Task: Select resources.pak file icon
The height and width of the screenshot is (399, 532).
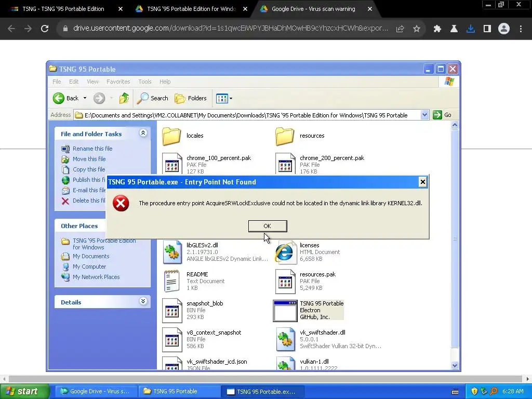Action: coord(285,281)
